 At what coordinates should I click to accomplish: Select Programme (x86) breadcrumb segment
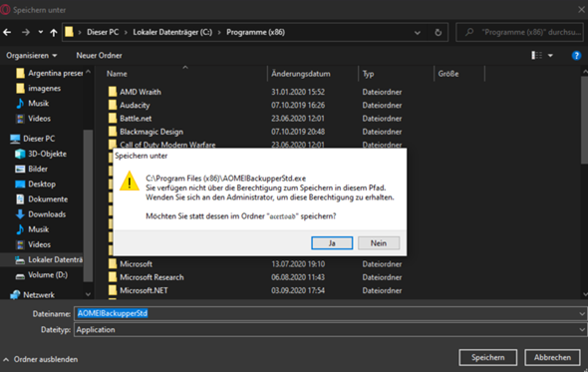point(256,32)
